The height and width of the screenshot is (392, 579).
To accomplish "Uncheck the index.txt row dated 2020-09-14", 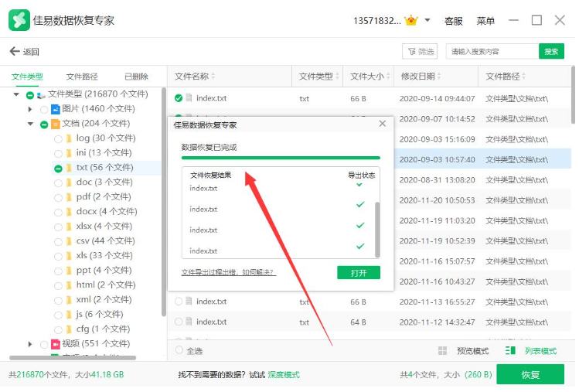I will 179,98.
